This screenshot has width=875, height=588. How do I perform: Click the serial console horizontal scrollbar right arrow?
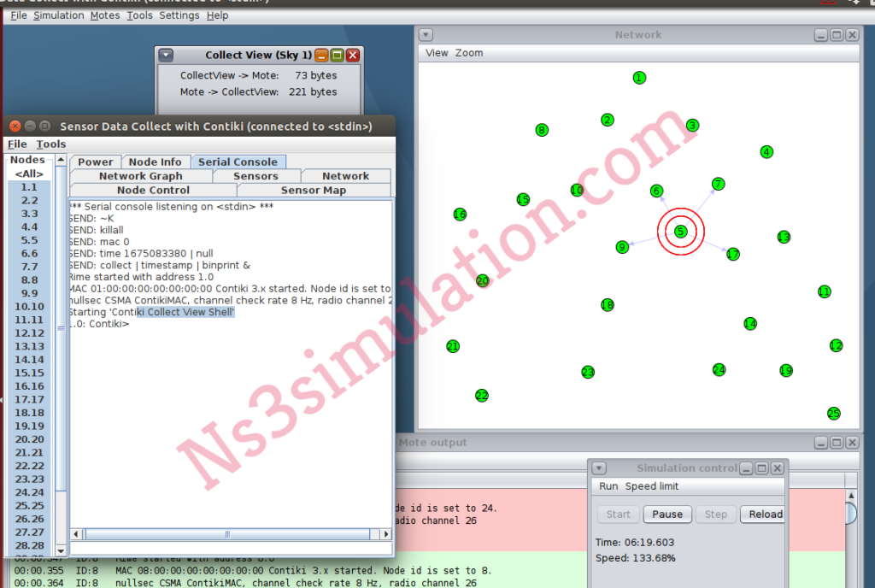click(x=385, y=534)
